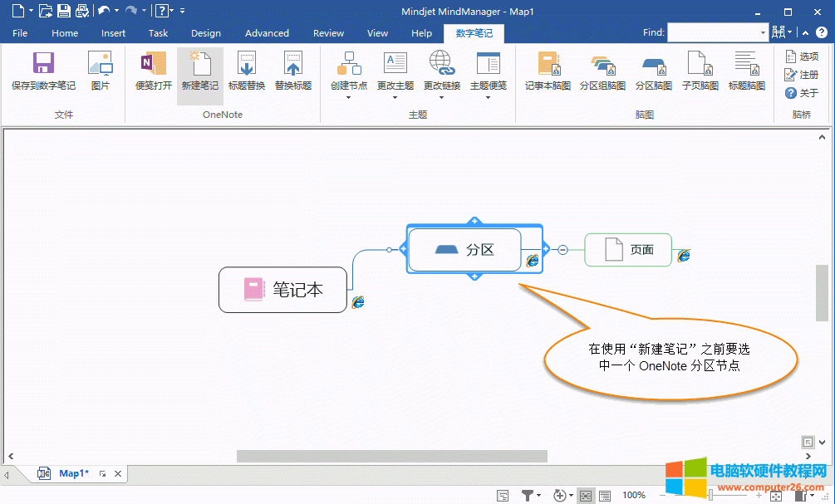Click the 更改链接 globe icon
Image resolution: width=835 pixels, height=504 pixels.
[x=441, y=65]
